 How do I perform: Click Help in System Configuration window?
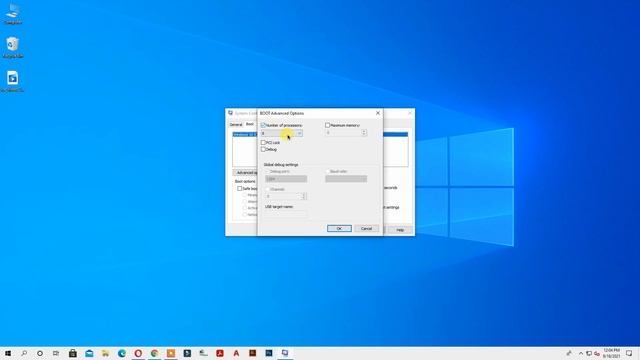click(400, 230)
